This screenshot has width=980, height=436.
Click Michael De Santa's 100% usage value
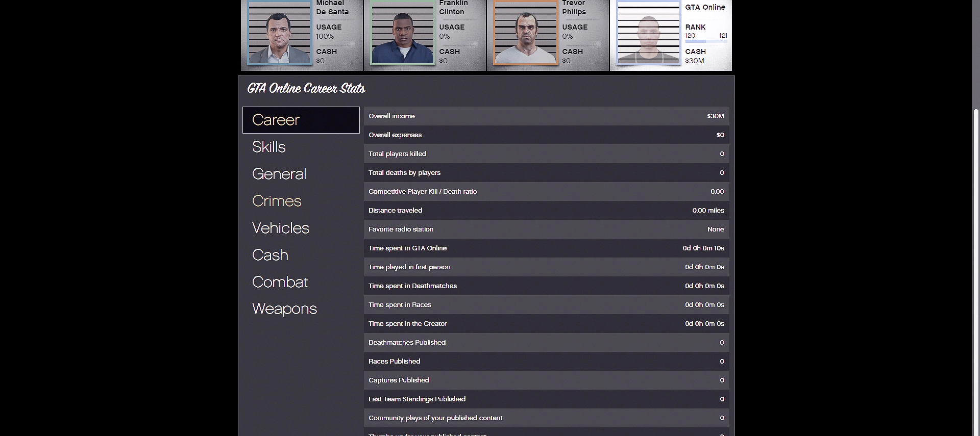point(325,37)
